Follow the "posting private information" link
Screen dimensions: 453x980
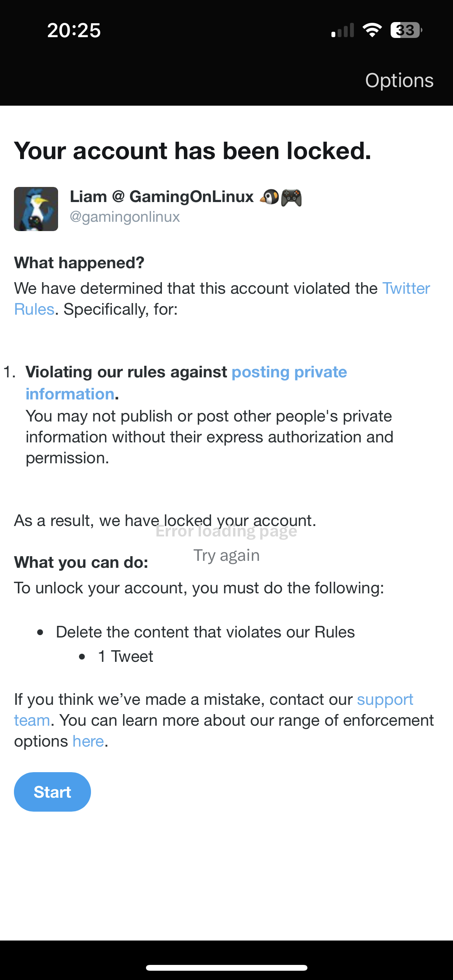tap(289, 372)
